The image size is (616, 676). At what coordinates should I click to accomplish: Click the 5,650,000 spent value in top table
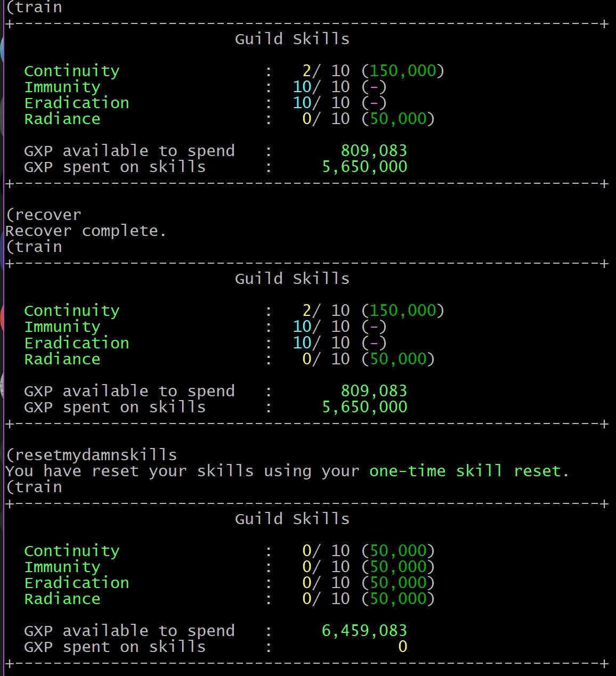click(364, 167)
